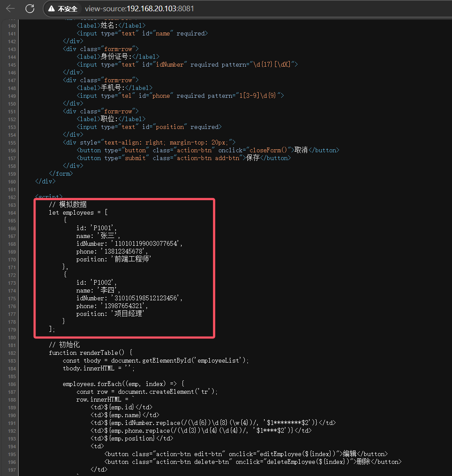
Task: Click the 保存 button text in source
Action: [x=253, y=158]
